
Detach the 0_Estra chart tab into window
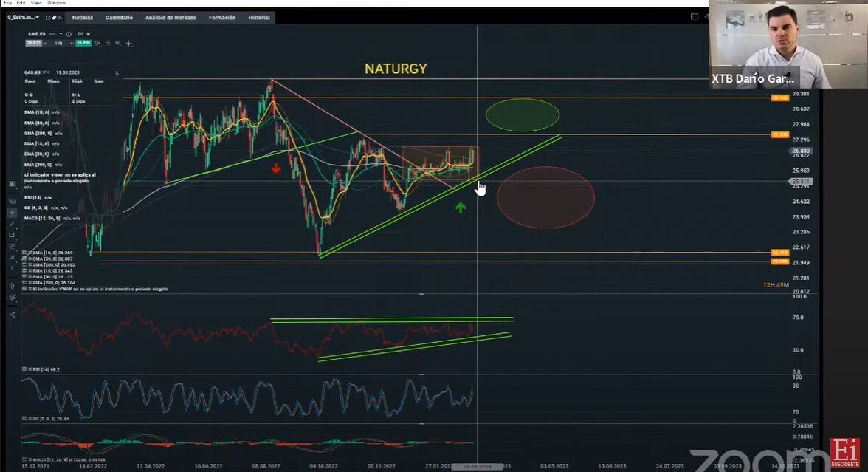tap(48, 18)
